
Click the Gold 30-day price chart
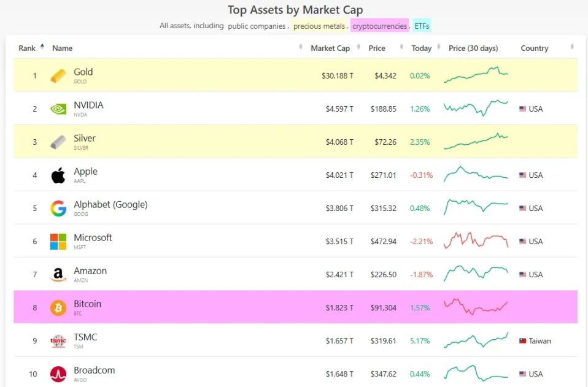[x=476, y=75]
